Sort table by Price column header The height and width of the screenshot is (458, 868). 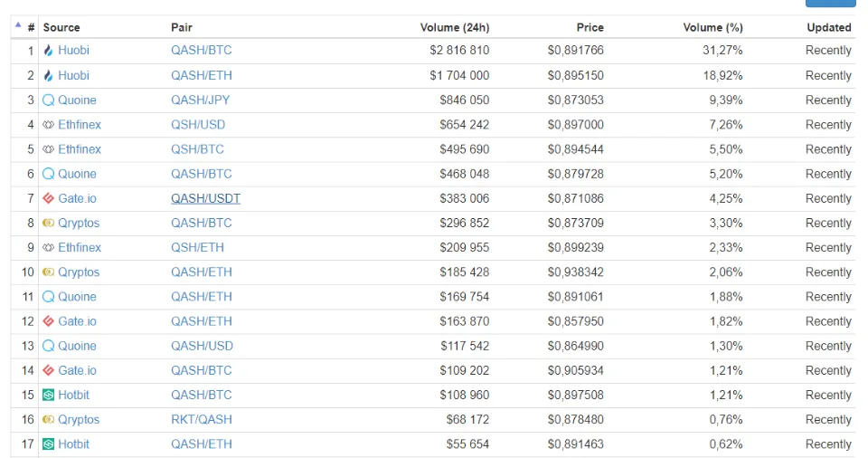pyautogui.click(x=590, y=27)
